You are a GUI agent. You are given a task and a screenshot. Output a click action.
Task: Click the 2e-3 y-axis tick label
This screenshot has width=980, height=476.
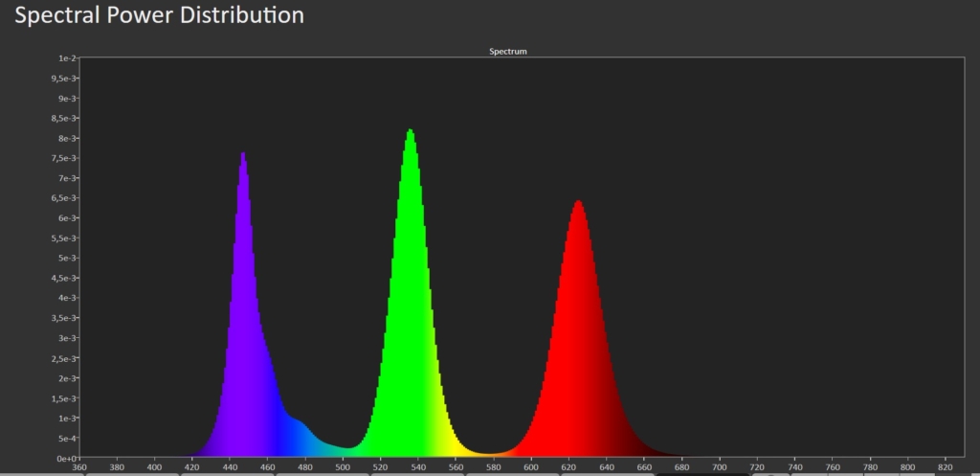coord(67,377)
